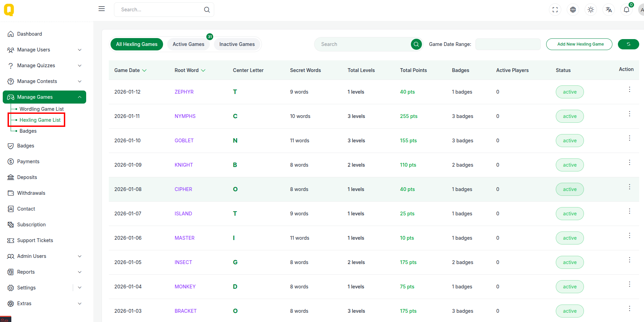Open action menu for ZEPHYR game row
Screen dimensions: 644x322
tap(629, 90)
